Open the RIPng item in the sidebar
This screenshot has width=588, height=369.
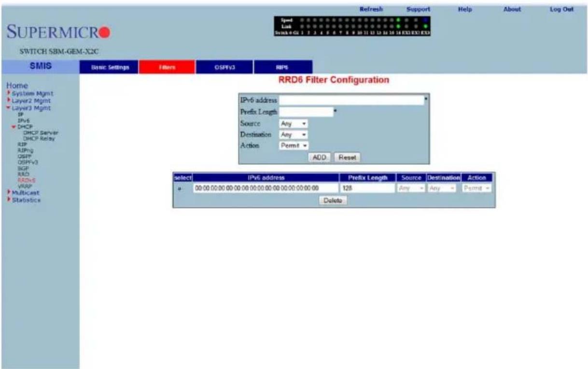[25, 150]
